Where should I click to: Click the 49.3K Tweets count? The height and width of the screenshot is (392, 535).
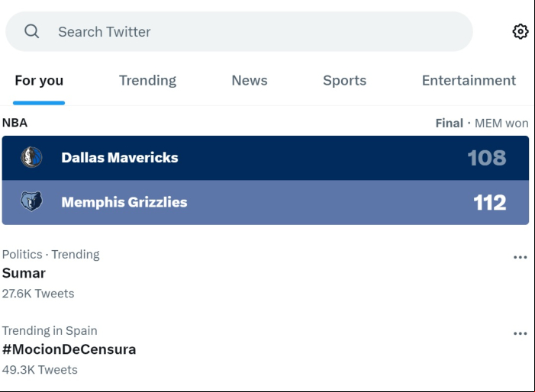point(40,370)
